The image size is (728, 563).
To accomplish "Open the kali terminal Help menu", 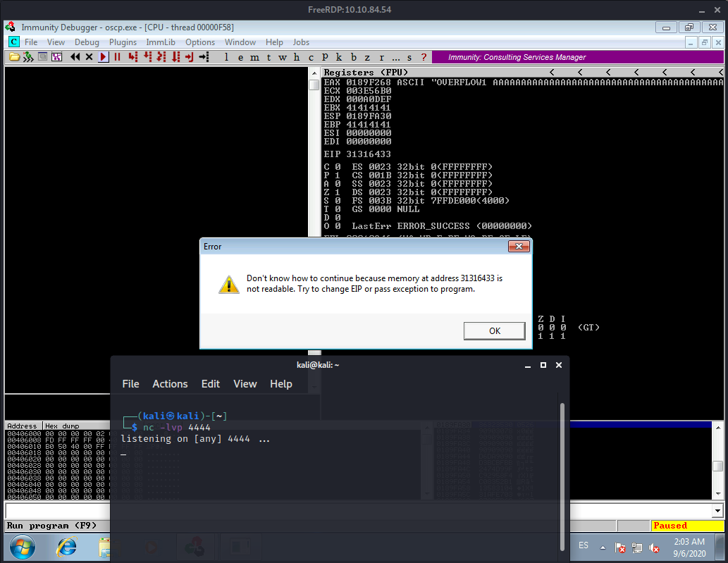I will pos(281,384).
